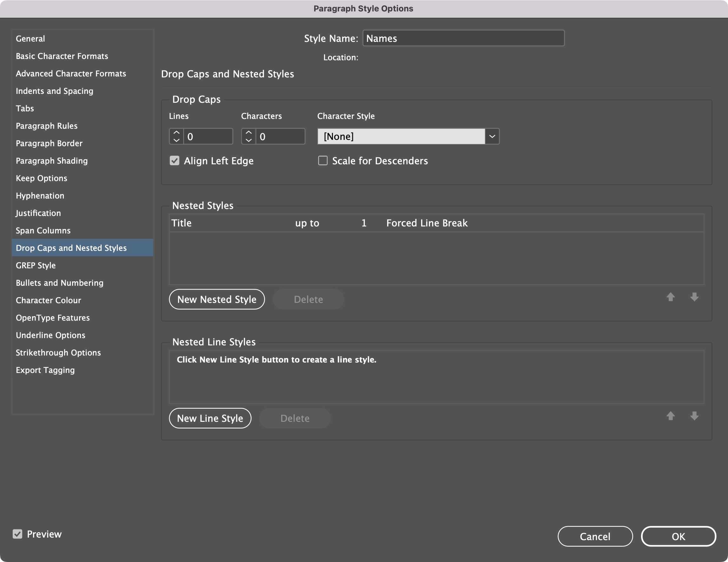Click the nested styles move up arrow
The image size is (728, 562).
click(x=670, y=297)
